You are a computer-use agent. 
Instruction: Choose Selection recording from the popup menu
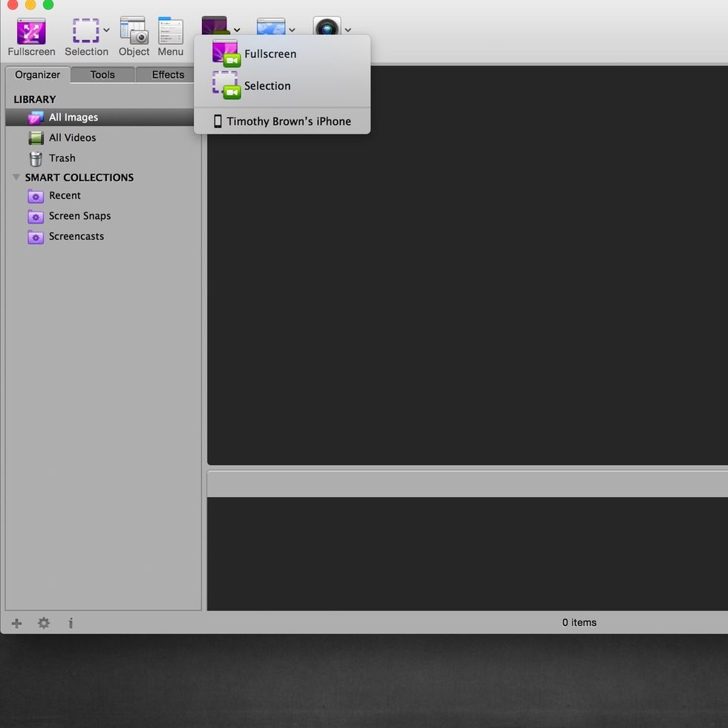(267, 86)
